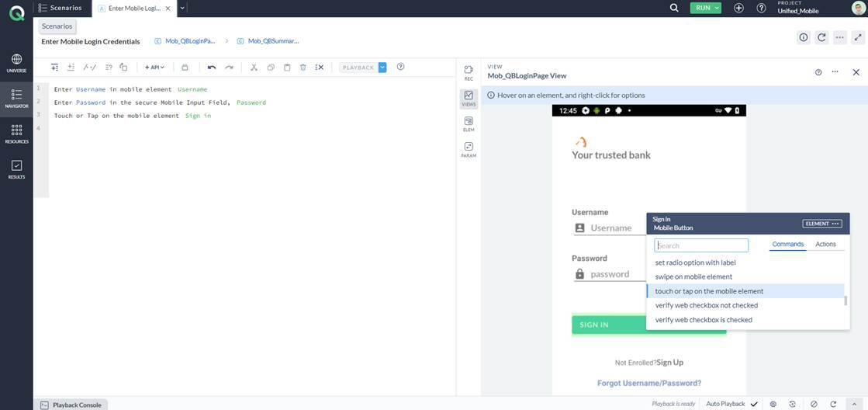Open the view panel three-dot menu
The image size is (868, 410).
click(x=835, y=72)
